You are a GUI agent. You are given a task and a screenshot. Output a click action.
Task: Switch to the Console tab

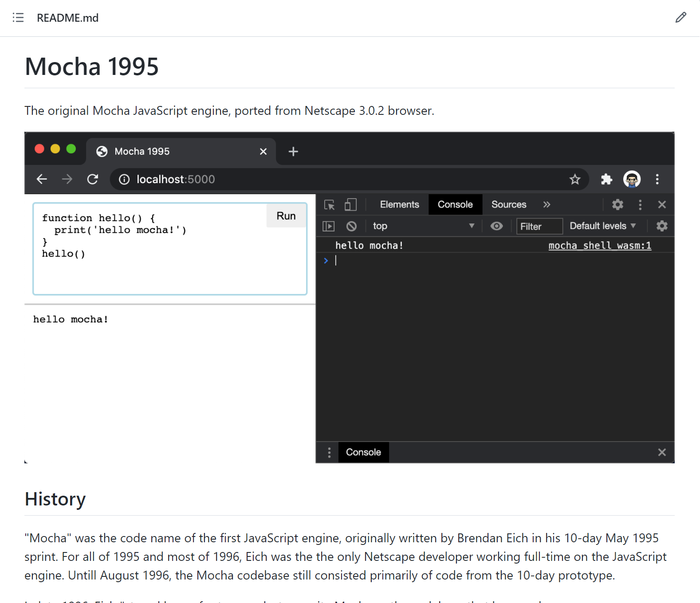455,204
